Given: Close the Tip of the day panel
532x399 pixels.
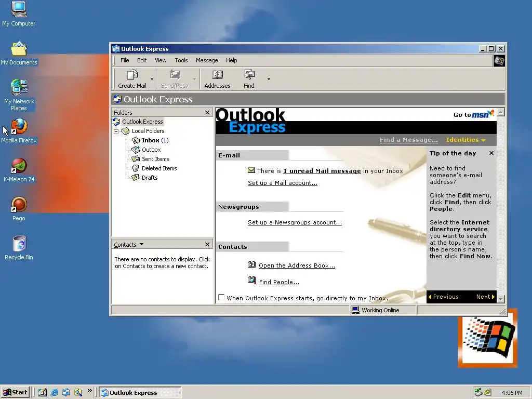Looking at the screenshot, I should (x=491, y=153).
